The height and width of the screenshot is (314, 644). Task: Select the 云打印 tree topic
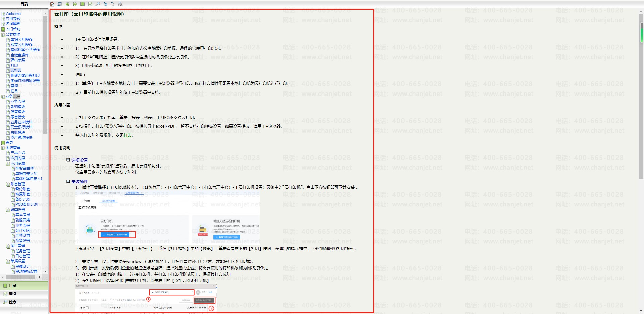click(16, 70)
